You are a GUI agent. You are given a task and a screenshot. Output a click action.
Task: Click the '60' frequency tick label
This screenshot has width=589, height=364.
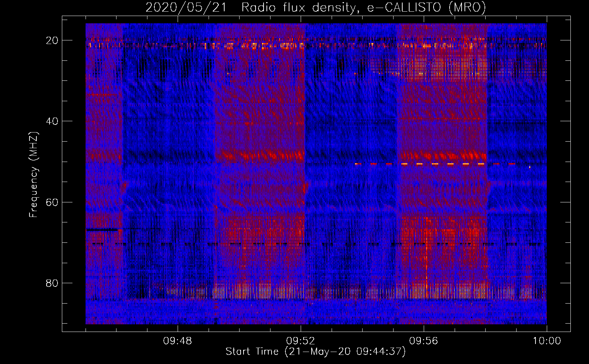[52, 202]
